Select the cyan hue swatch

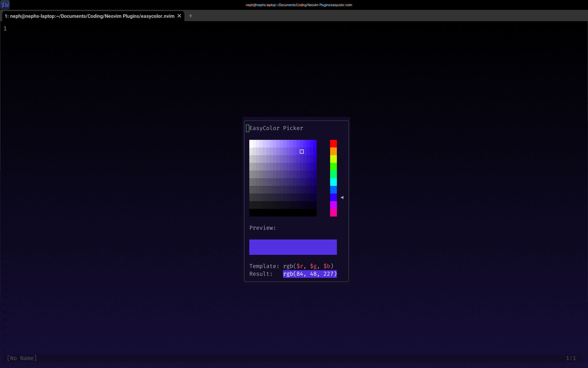click(x=333, y=182)
